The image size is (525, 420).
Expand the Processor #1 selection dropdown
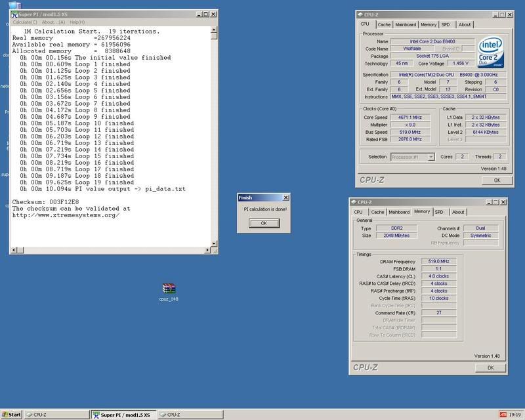431,157
